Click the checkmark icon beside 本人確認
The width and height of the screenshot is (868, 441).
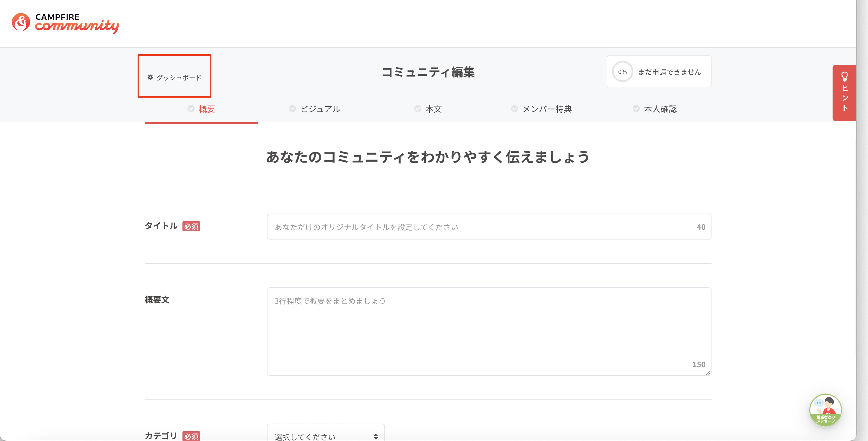point(637,108)
